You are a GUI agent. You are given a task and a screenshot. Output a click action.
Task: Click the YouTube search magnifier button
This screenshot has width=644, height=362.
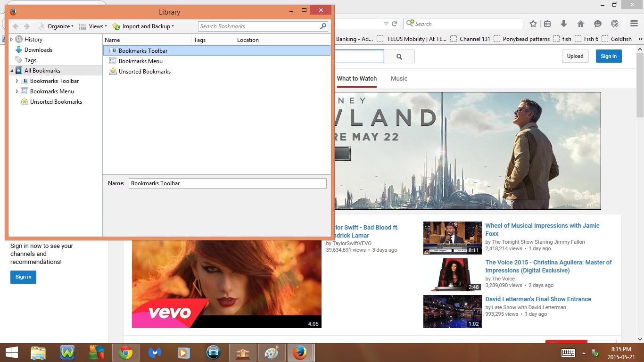point(399,57)
